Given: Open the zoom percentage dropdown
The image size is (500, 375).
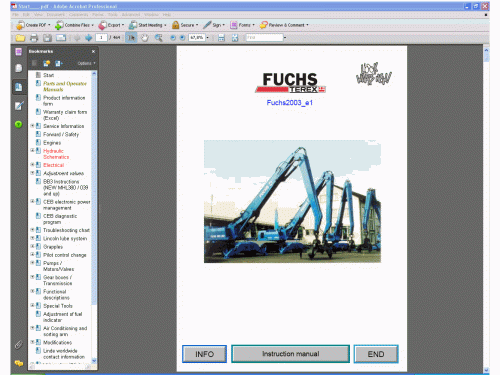Looking at the screenshot, I should [207, 38].
